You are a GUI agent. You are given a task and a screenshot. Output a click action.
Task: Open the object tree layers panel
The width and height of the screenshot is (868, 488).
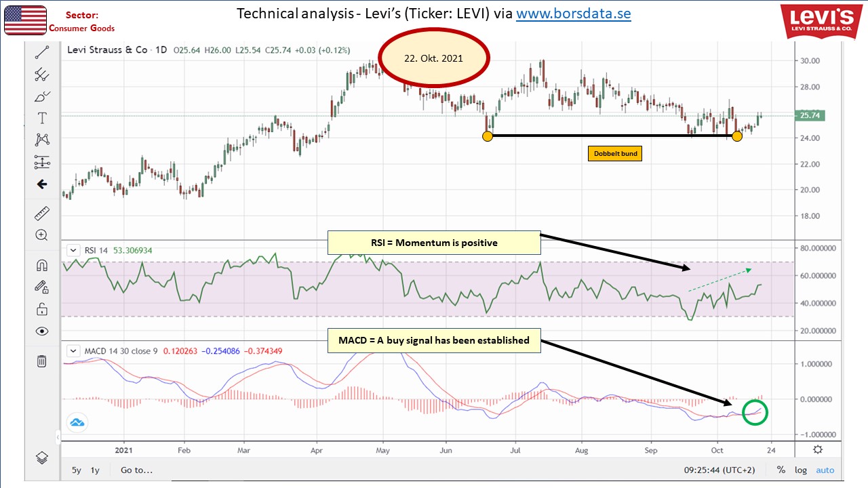[x=42, y=456]
